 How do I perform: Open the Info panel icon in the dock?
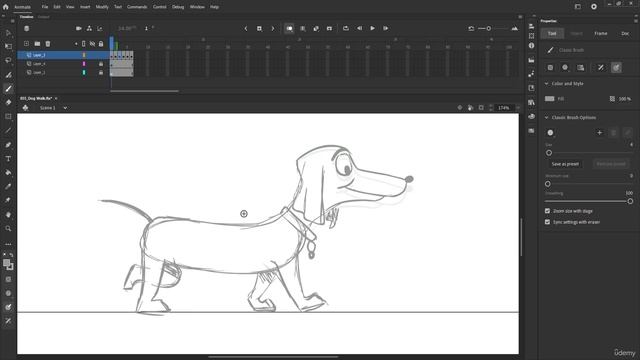pos(531,46)
